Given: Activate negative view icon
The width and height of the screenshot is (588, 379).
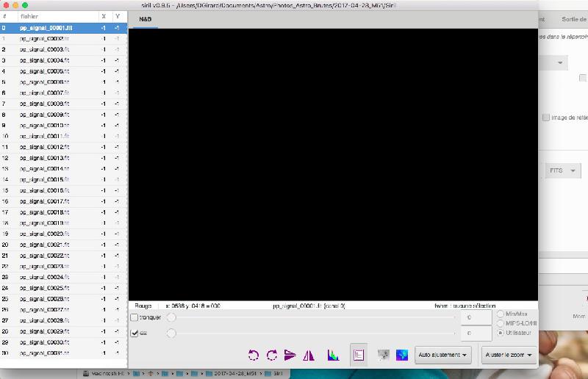Looking at the screenshot, I should click(383, 355).
